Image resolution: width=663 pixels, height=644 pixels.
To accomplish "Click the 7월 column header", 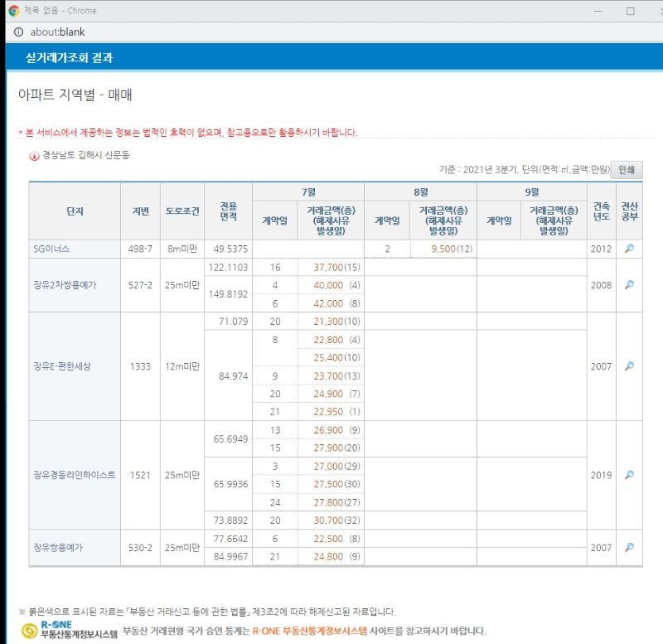I will pyautogui.click(x=308, y=192).
